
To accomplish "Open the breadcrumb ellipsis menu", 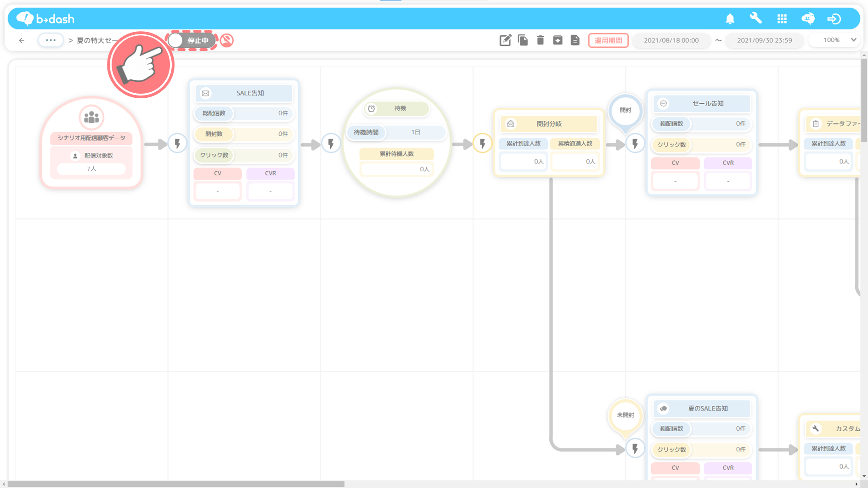I will click(x=51, y=40).
